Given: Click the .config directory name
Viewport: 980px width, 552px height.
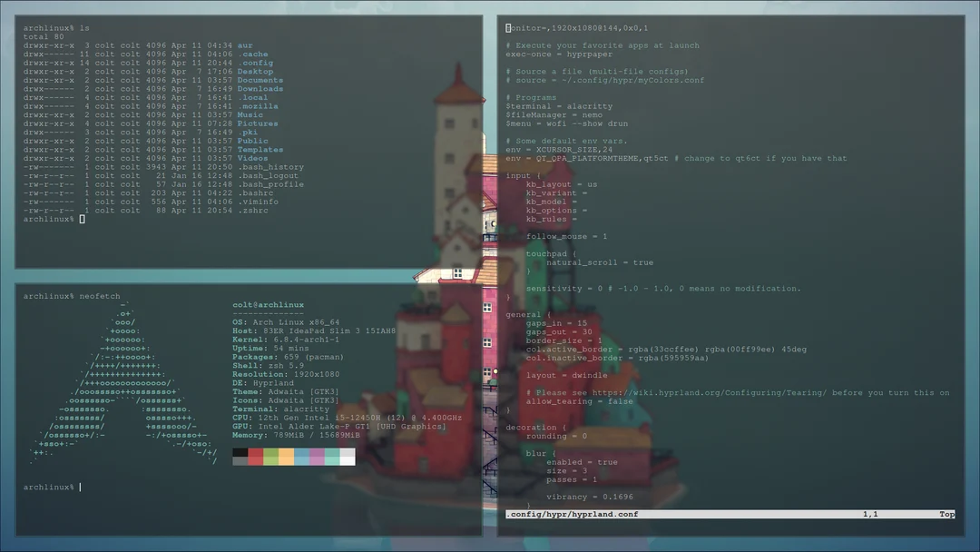Looking at the screenshot, I should coord(255,62).
